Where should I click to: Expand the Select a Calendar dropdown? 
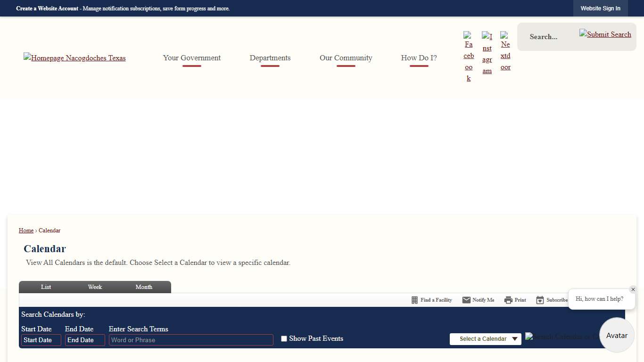tap(485, 339)
